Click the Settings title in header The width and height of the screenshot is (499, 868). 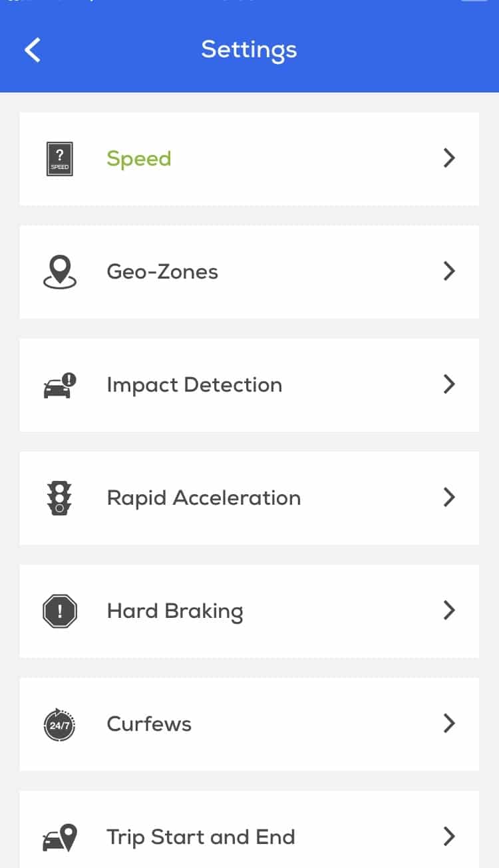click(249, 50)
